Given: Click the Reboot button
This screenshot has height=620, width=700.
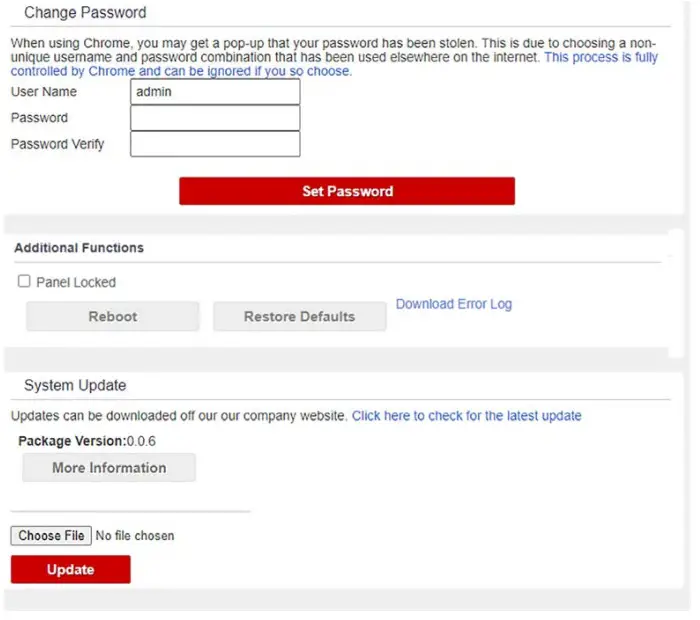Looking at the screenshot, I should point(113,316).
